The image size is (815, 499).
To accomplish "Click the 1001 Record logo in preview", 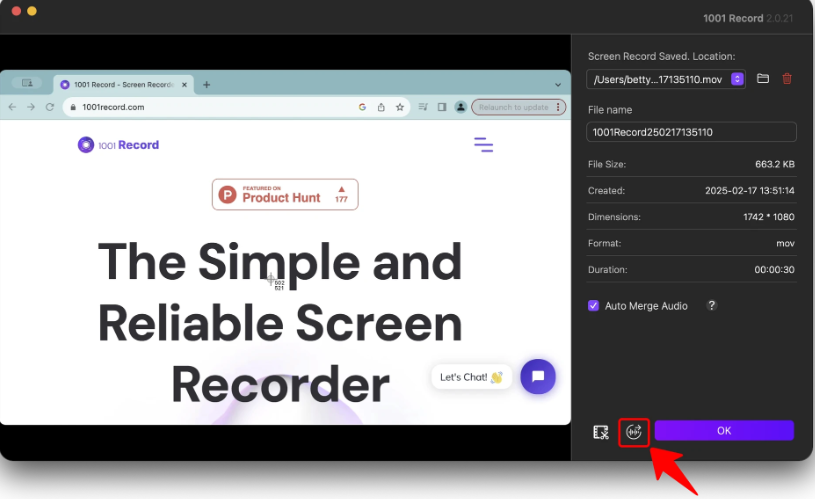I will click(x=119, y=145).
